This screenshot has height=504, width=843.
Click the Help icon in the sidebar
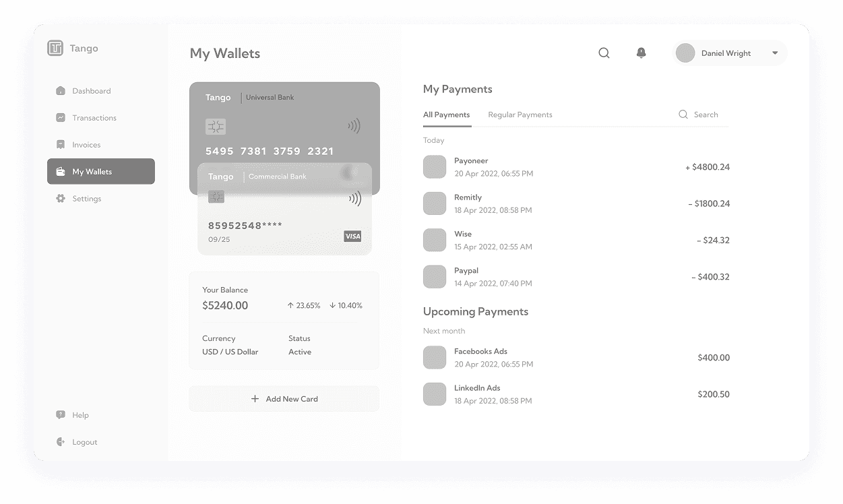(61, 414)
